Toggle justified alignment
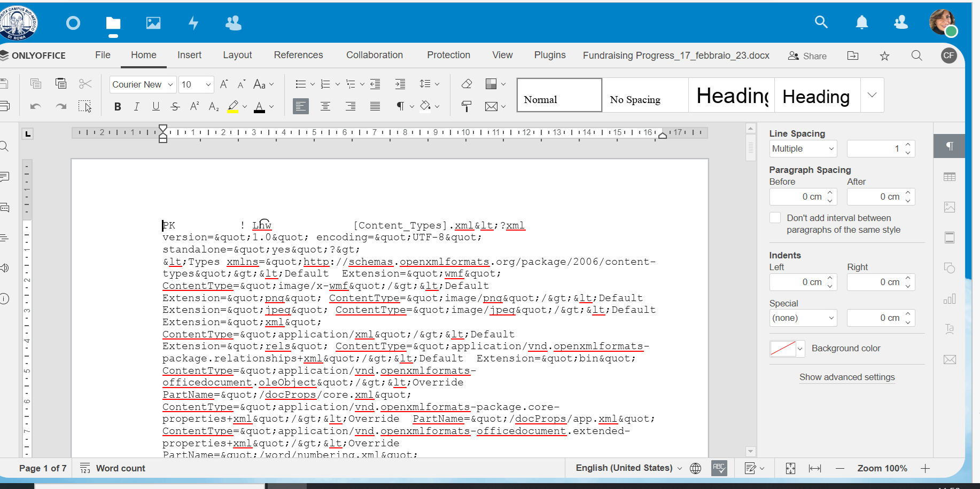The image size is (980, 489). [375, 106]
